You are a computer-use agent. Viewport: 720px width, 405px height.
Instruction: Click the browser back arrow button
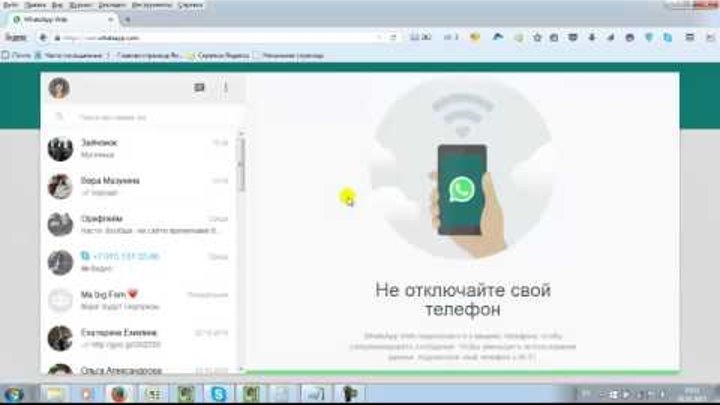click(43, 38)
